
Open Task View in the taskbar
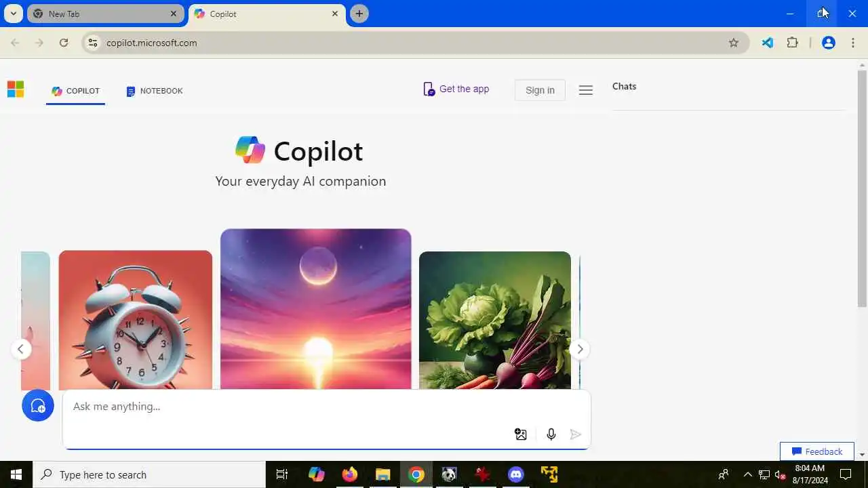pos(282,474)
